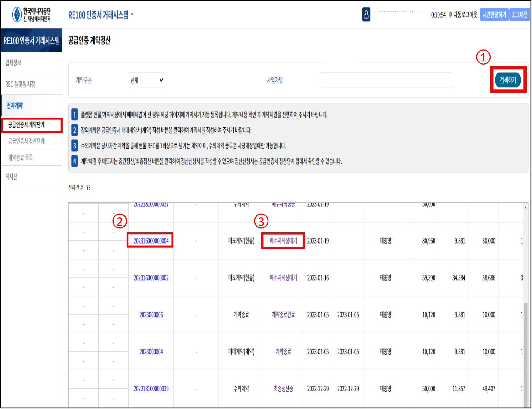Click the 사업자명 search input field
Image resolution: width=532 pixels, height=409 pixels.
pyautogui.click(x=386, y=80)
